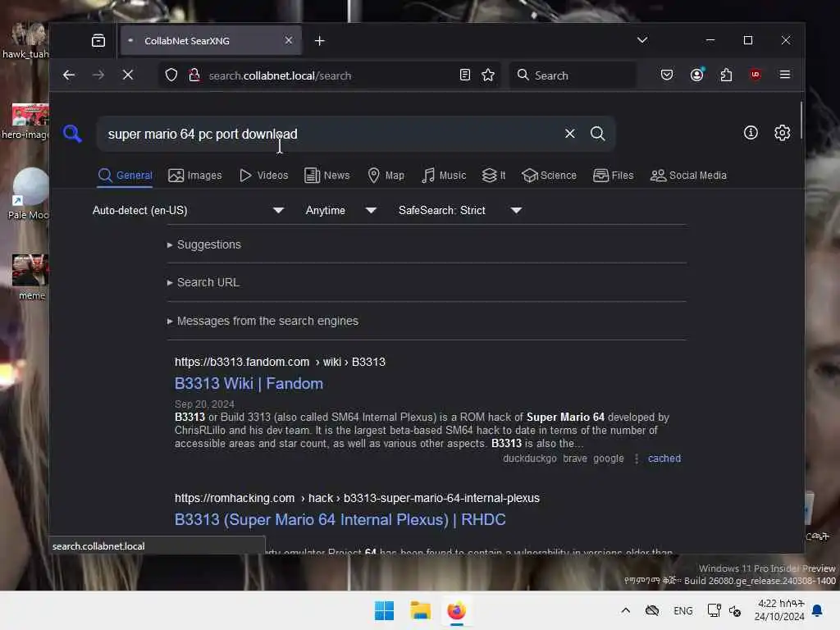Image resolution: width=840 pixels, height=630 pixels.
Task: Switch to the News tab
Action: [326, 176]
